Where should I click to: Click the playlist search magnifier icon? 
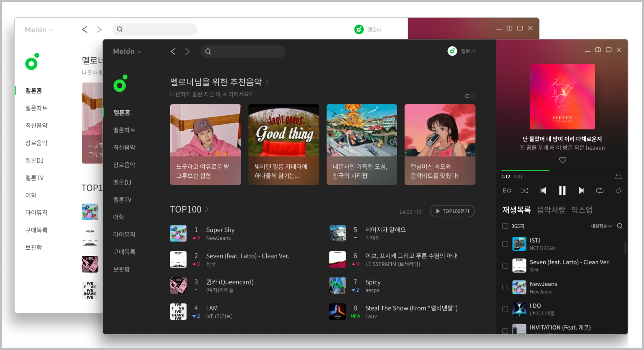pos(619,226)
